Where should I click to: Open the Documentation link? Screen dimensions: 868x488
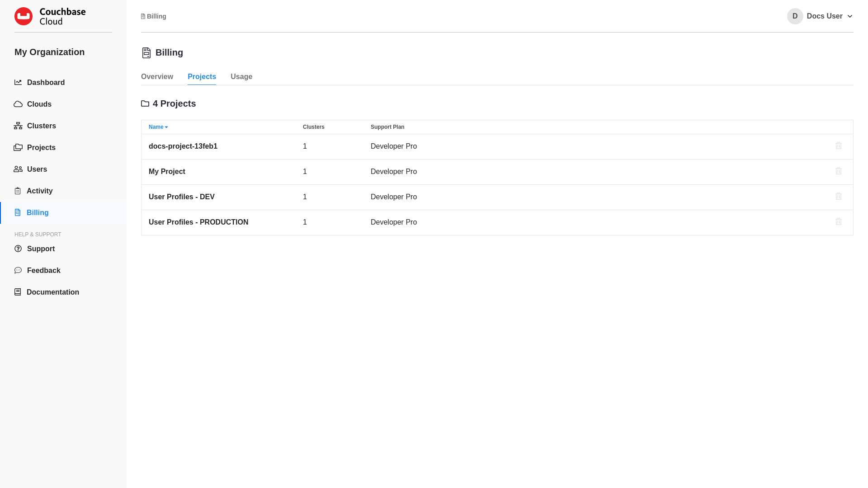coord(53,292)
